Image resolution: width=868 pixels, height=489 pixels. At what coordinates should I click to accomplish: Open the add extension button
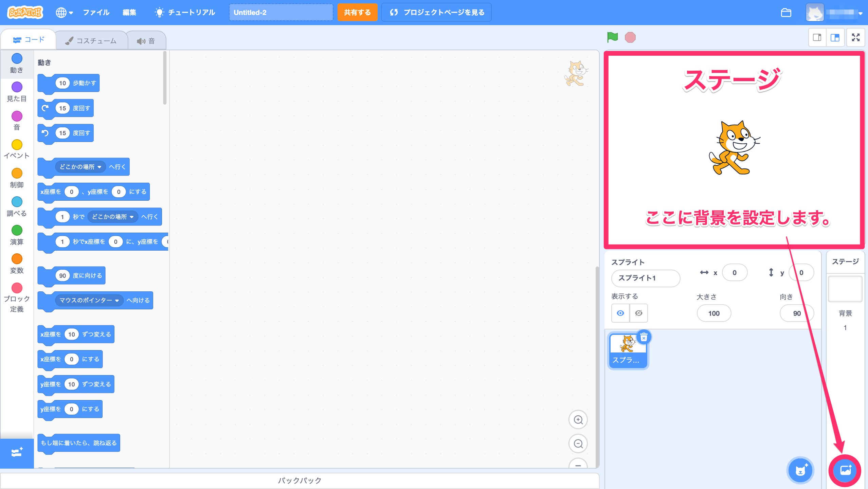click(x=17, y=453)
